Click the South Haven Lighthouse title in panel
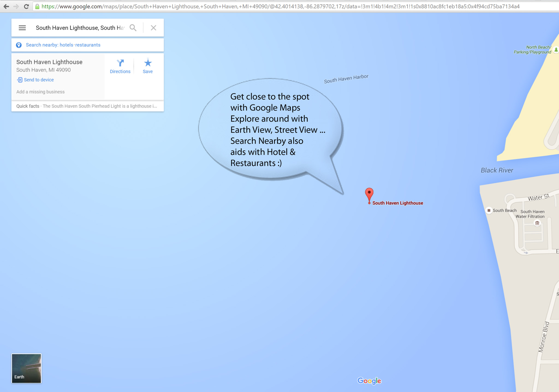The height and width of the screenshot is (392, 559). point(49,62)
